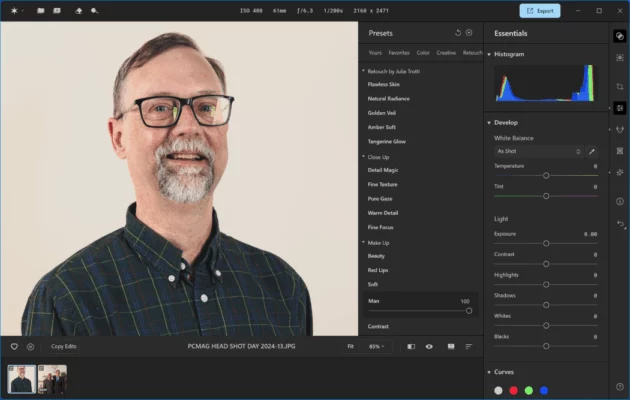The image size is (630, 400).
Task: Apply the Warm Detail preset
Action: click(382, 213)
